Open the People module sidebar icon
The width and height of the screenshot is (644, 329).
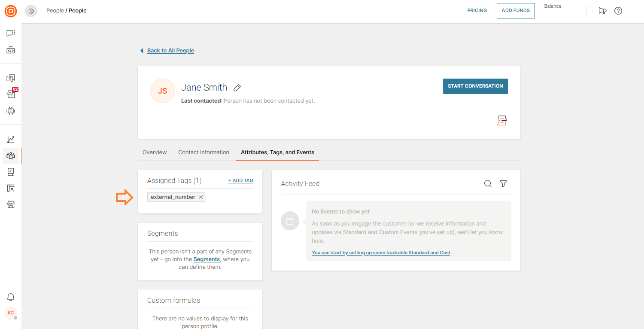click(11, 156)
